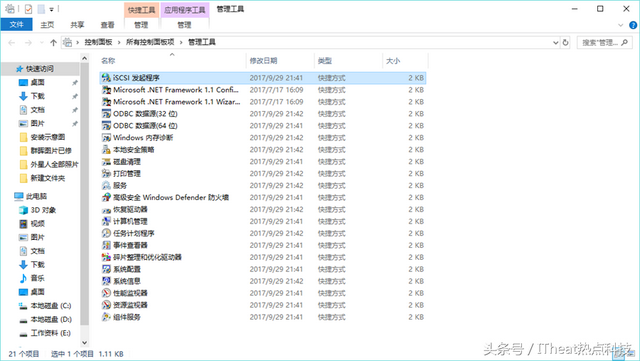Select ODBC 数据源(64 位) icon

106,125
